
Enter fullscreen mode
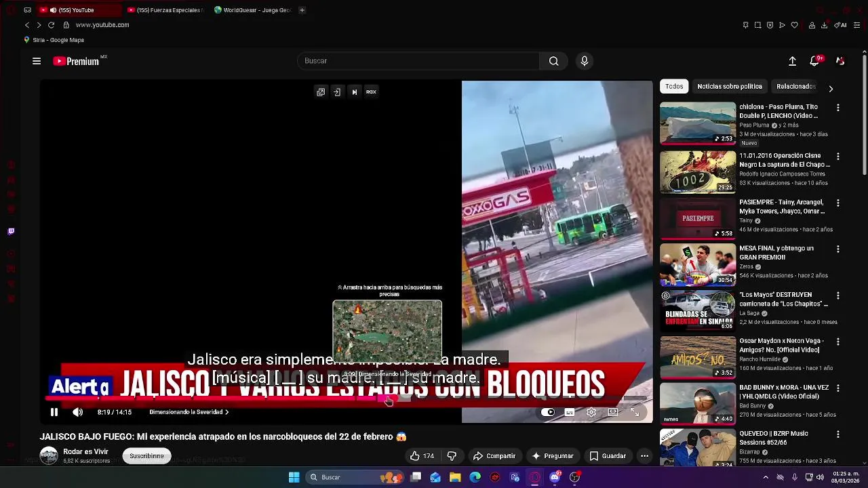coord(635,412)
